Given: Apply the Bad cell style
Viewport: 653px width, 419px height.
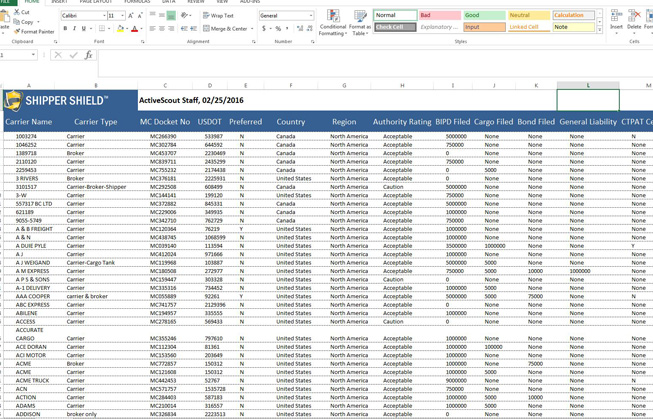Looking at the screenshot, I should 439,16.
